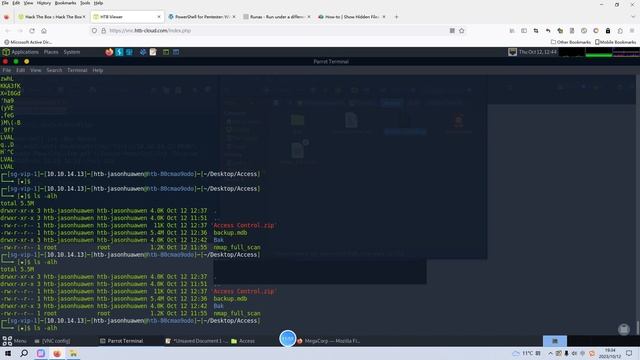The image size is (640, 360).
Task: List all tabs dropdown arrow in Firefox
Action: [633, 17]
